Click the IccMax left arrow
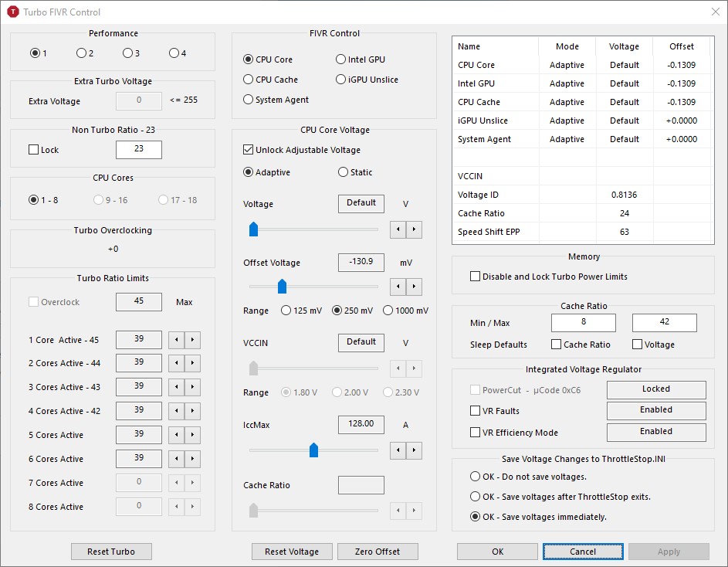 [x=398, y=450]
